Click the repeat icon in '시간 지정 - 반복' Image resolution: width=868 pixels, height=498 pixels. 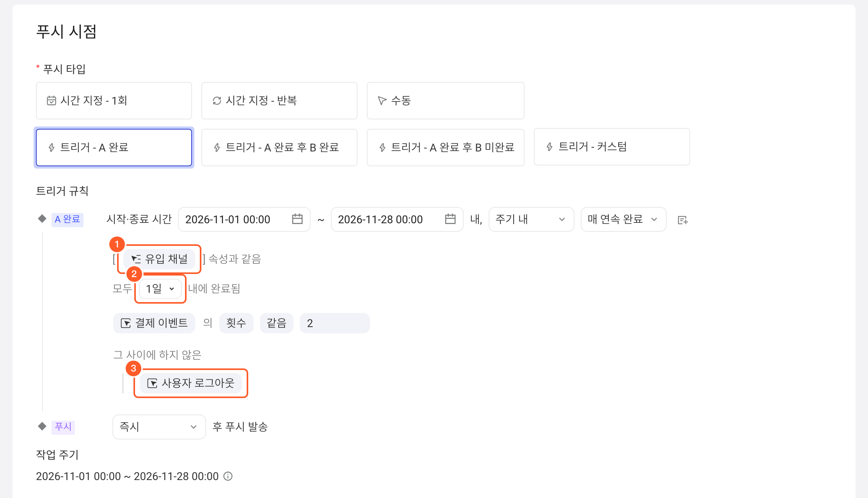(x=217, y=101)
